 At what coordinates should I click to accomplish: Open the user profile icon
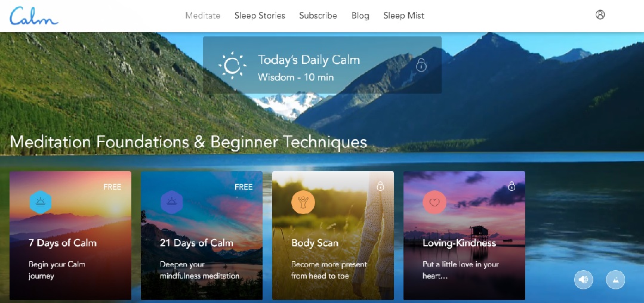[x=600, y=15]
